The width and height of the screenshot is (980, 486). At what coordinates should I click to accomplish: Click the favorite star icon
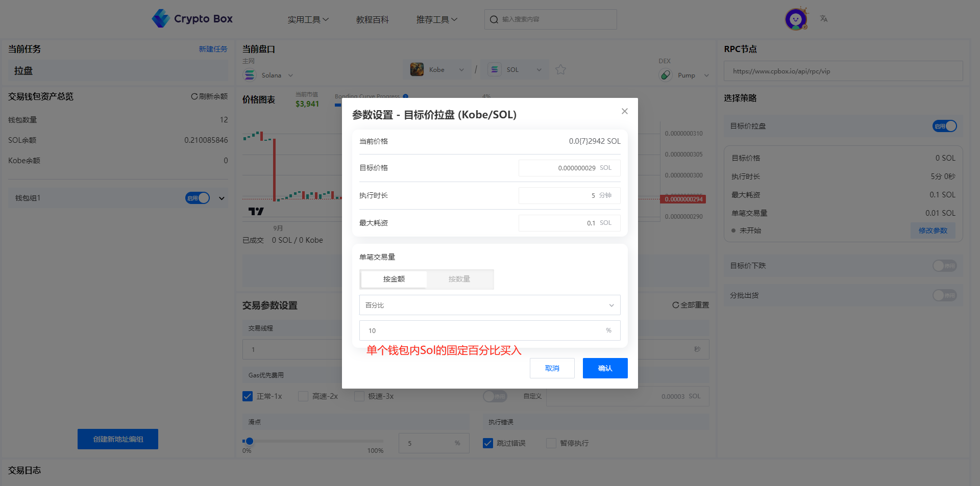560,70
